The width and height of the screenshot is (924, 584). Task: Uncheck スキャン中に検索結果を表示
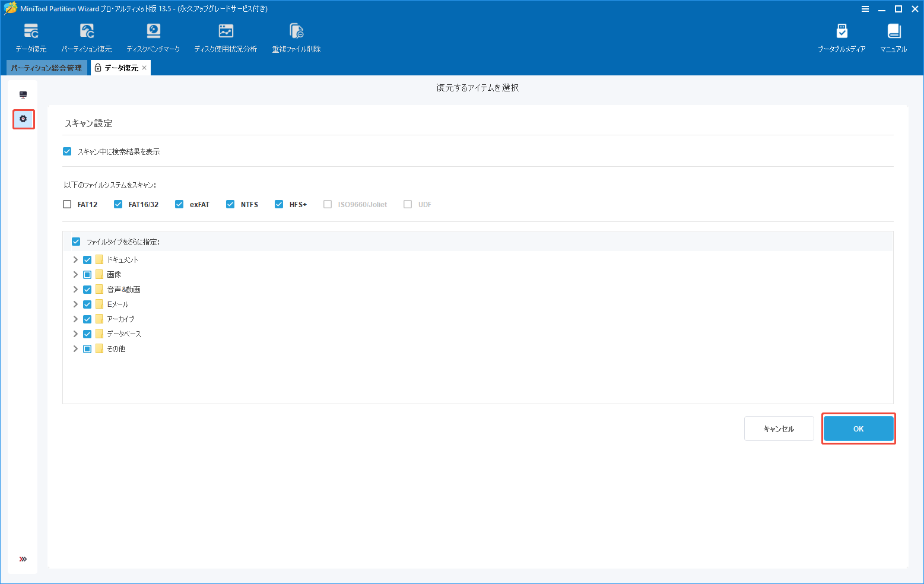pos(66,151)
